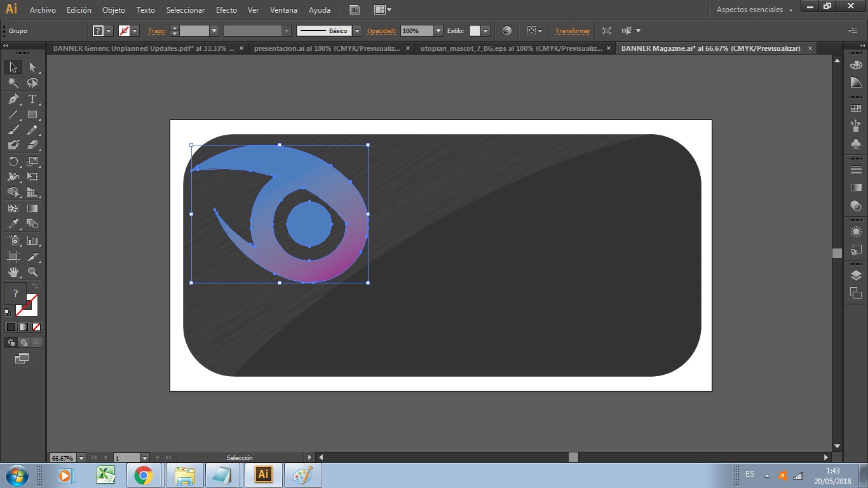Enable Draw Normal mode
Screen dimensions: 868x488
pos(11,342)
